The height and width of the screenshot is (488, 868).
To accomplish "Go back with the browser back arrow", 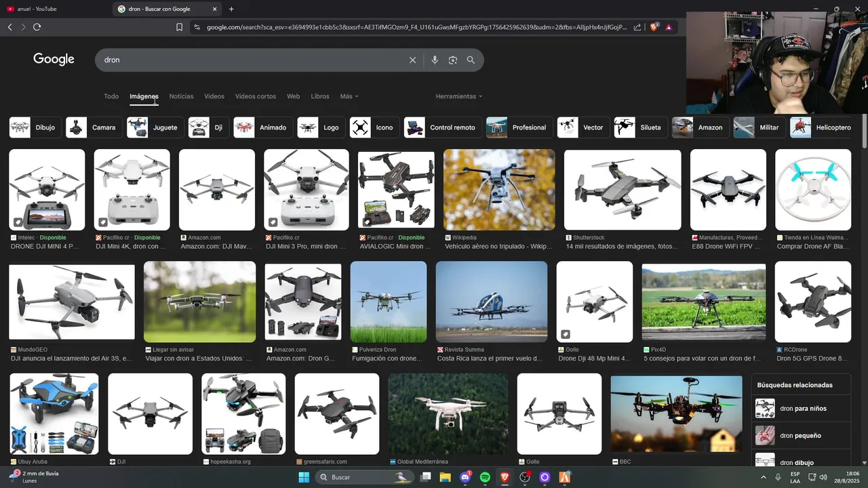I will (x=9, y=27).
